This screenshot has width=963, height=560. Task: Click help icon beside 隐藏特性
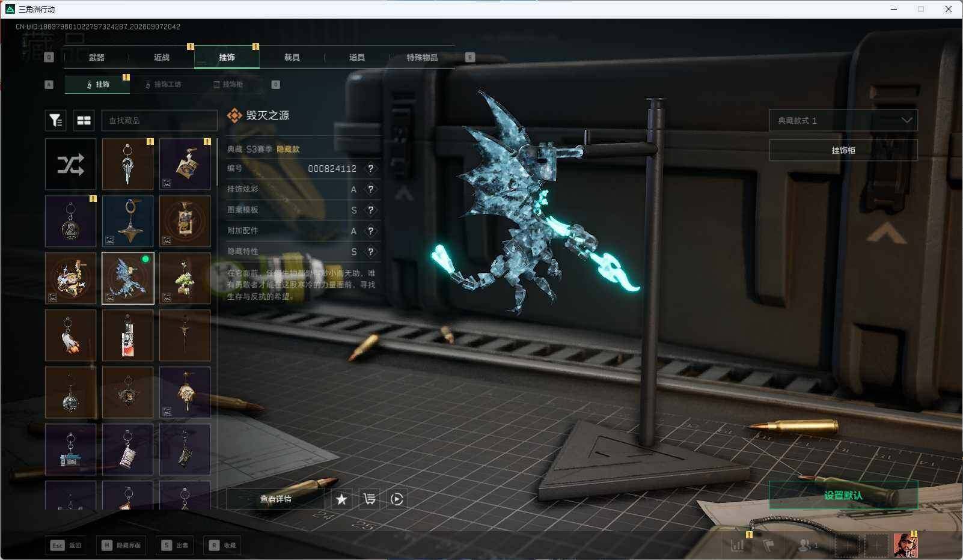pos(371,252)
